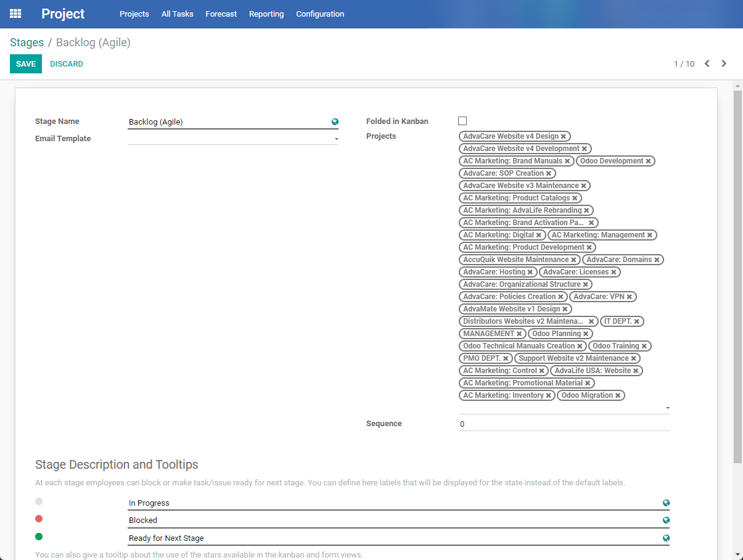This screenshot has width=743, height=560.
Task: Edit the Ready for Next Stage label field
Action: click(398, 538)
